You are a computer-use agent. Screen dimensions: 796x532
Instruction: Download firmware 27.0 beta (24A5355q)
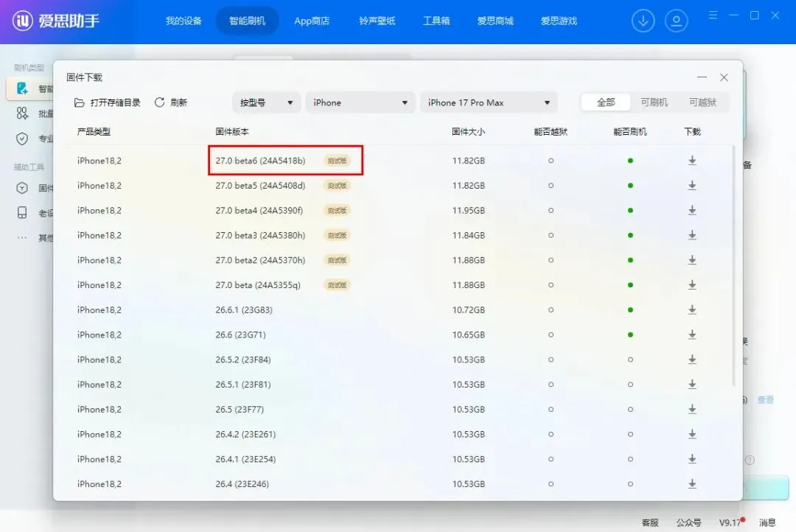[x=692, y=284]
